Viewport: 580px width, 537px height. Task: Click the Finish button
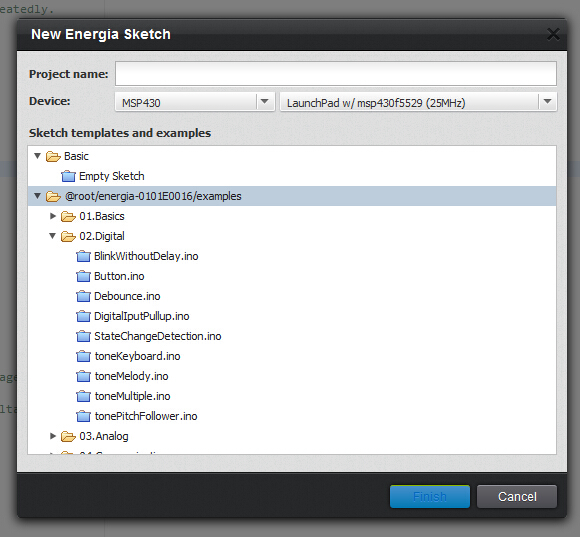(x=430, y=496)
